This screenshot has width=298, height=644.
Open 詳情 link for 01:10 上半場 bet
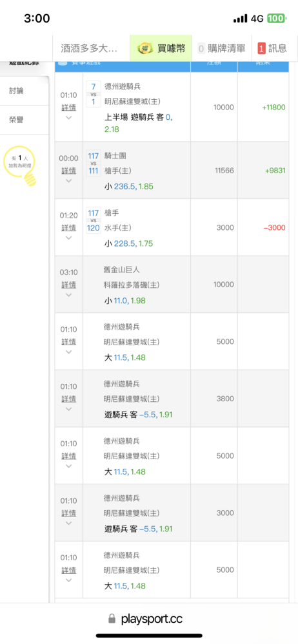[x=69, y=108]
